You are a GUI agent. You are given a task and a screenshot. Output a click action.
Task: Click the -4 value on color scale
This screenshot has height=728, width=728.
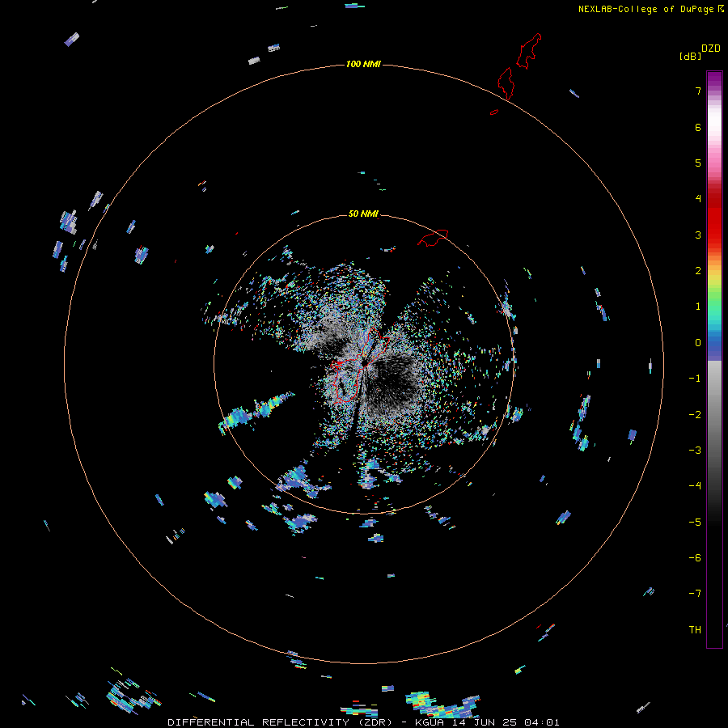(695, 485)
